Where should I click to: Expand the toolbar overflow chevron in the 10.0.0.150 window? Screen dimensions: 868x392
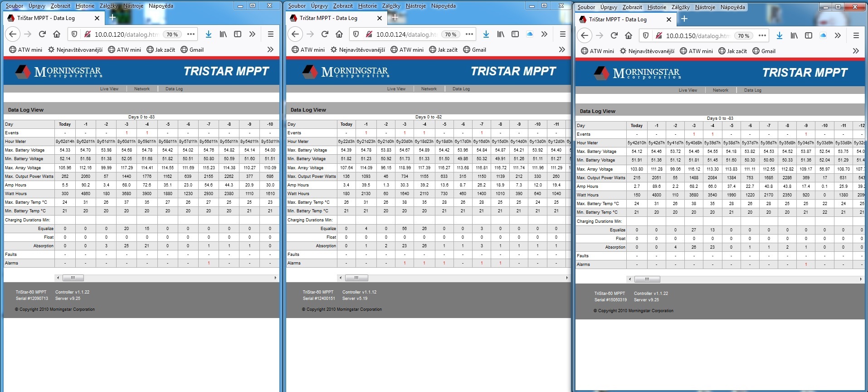coord(838,35)
